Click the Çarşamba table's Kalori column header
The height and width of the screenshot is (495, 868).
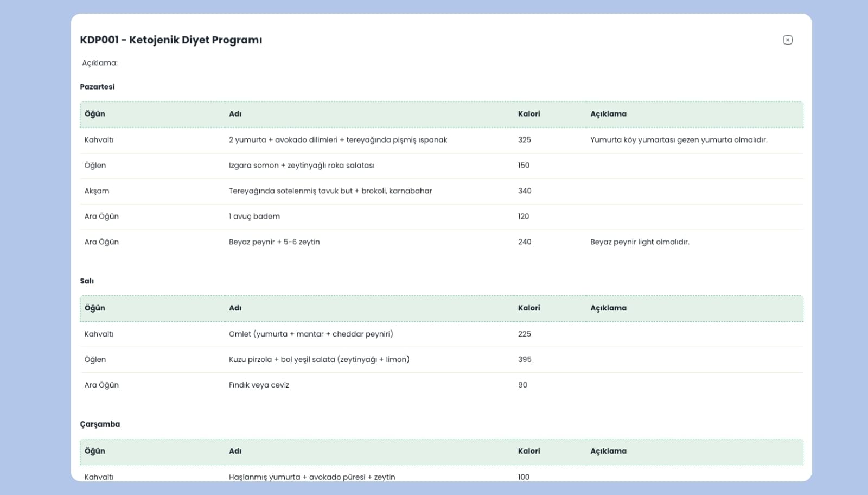coord(528,452)
